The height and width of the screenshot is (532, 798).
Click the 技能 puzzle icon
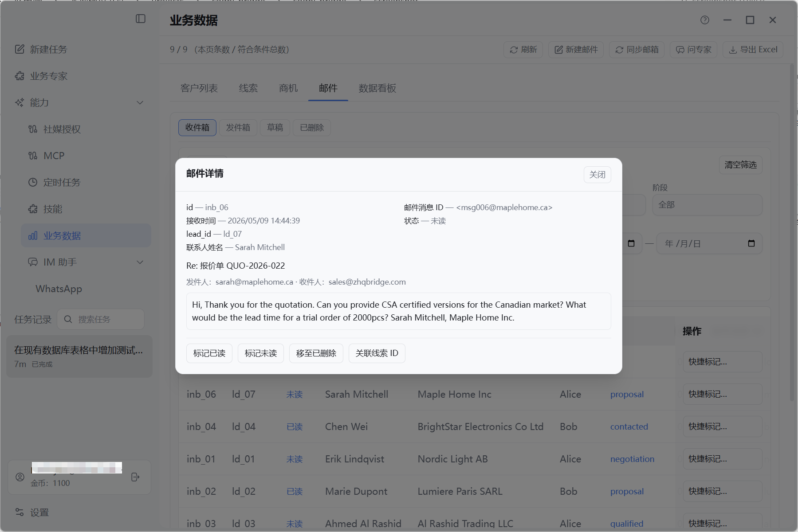[x=33, y=209]
